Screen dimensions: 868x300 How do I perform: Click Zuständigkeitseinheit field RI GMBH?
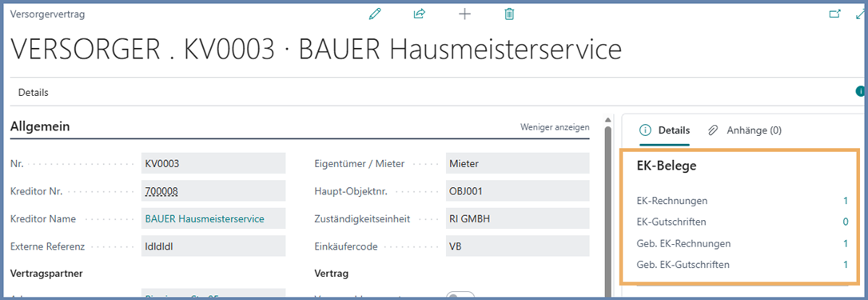click(x=517, y=219)
